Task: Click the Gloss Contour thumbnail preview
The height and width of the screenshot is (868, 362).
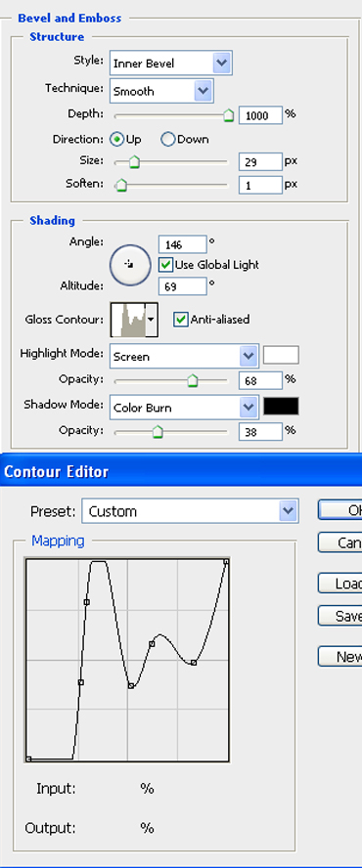Action: click(x=128, y=320)
